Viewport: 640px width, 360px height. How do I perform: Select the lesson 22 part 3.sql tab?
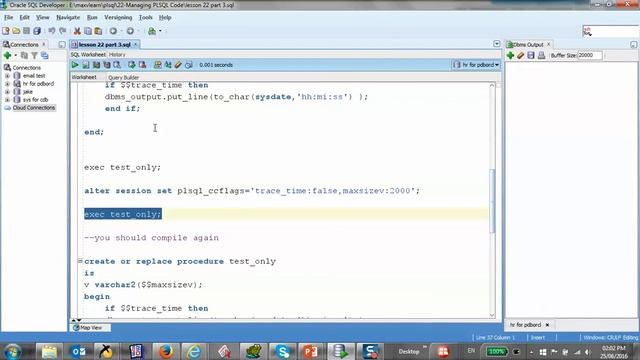pos(104,44)
